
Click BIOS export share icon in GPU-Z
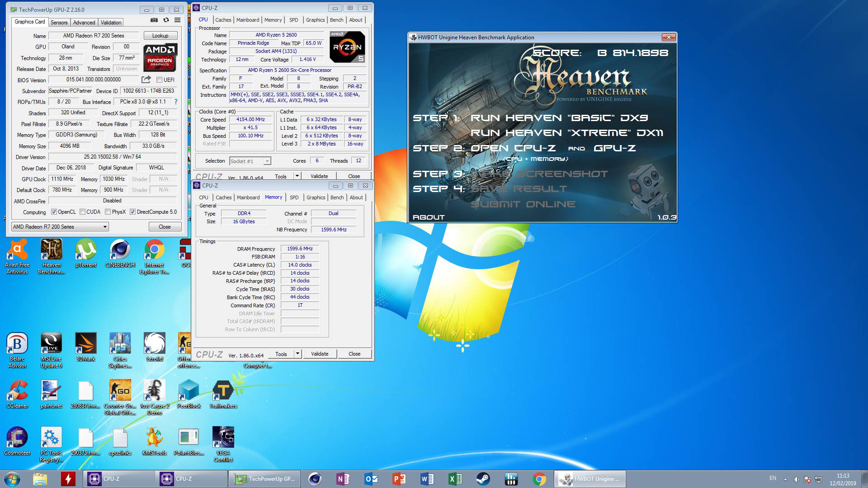pyautogui.click(x=146, y=80)
